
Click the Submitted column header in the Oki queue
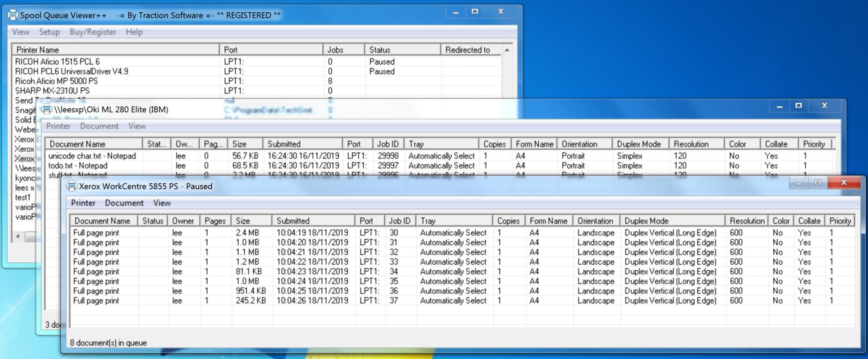pos(284,144)
